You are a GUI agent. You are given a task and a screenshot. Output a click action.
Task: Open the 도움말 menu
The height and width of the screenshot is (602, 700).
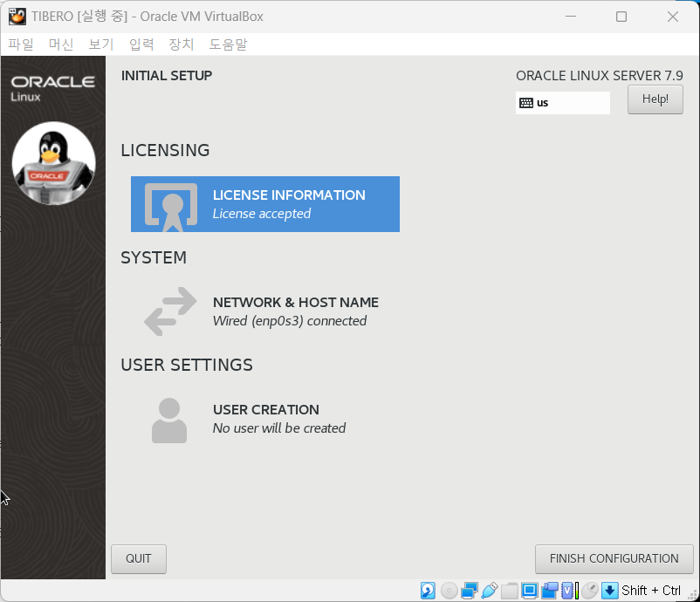click(x=228, y=44)
